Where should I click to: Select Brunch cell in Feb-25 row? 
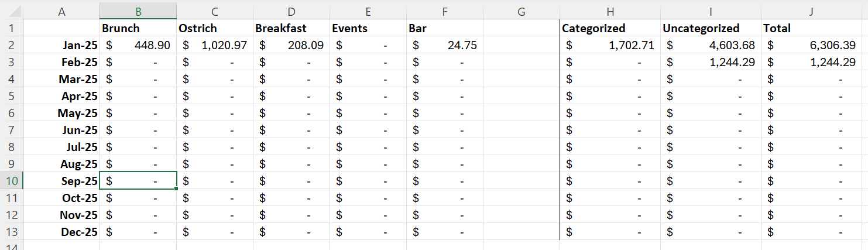138,62
